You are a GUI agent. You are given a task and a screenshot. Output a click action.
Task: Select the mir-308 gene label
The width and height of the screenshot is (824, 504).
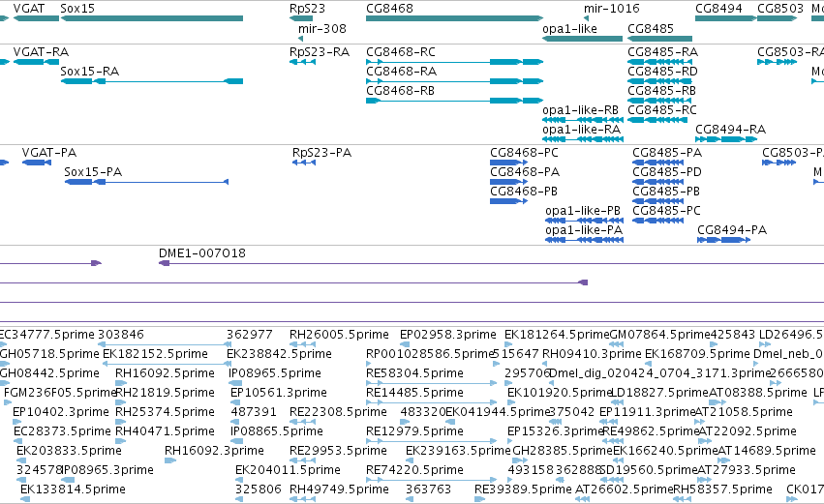[x=322, y=28]
